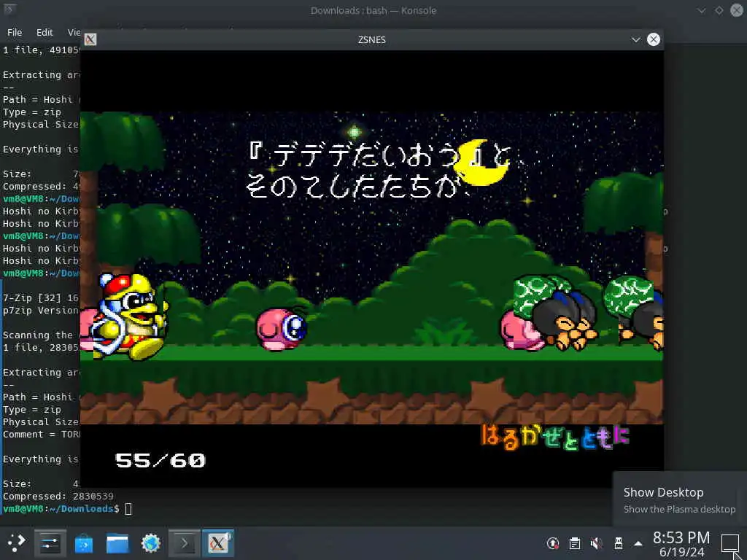Click the 'Show Desktop' tooltip title
The image size is (747, 560).
click(663, 492)
